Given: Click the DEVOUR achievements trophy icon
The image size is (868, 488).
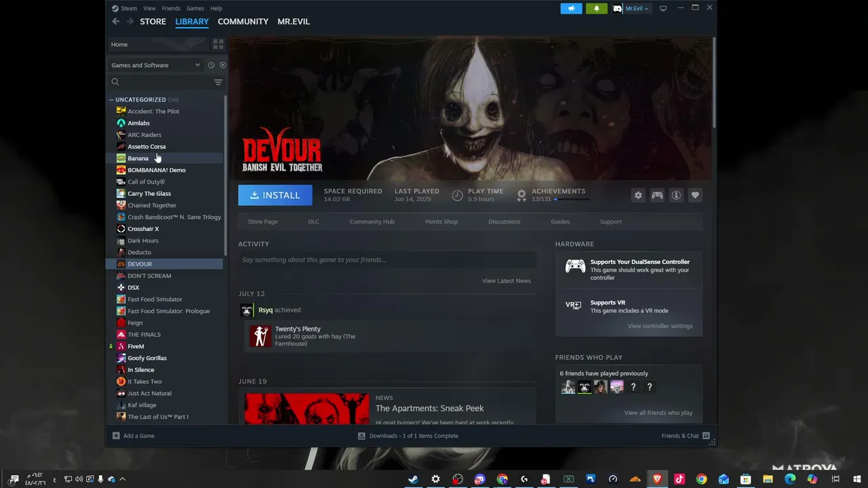Looking at the screenshot, I should [x=521, y=195].
